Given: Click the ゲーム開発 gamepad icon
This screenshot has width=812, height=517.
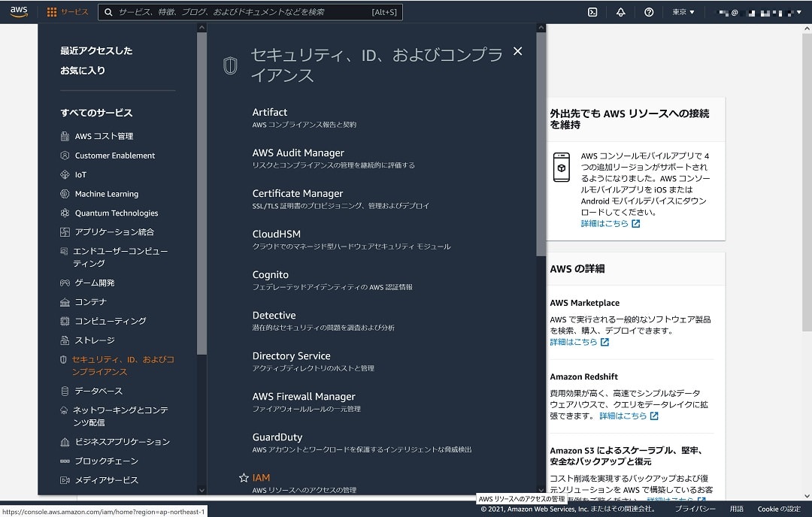Looking at the screenshot, I should (x=65, y=283).
